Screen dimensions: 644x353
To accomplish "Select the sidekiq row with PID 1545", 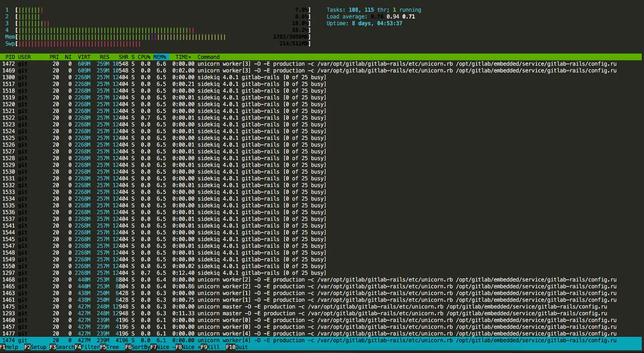I will click(x=322, y=239).
